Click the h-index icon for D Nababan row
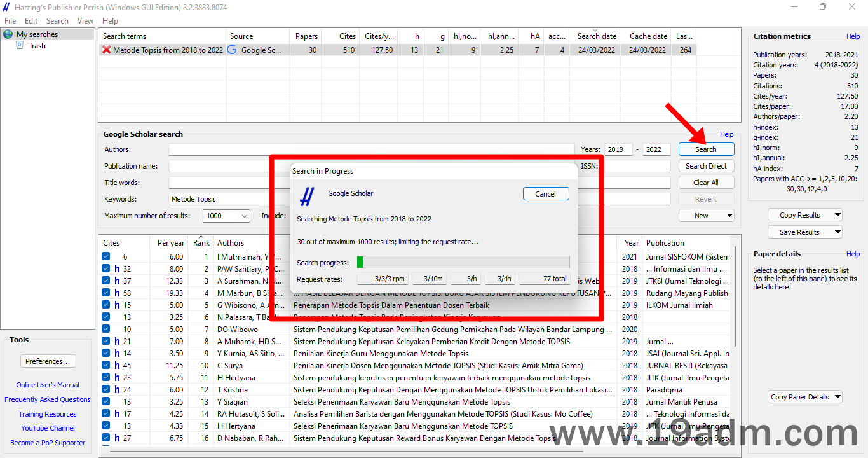This screenshot has height=458, width=868. (117, 438)
